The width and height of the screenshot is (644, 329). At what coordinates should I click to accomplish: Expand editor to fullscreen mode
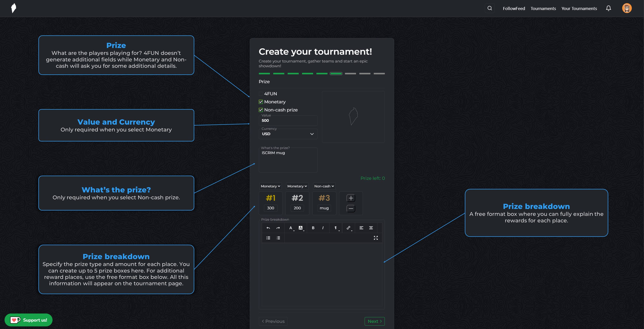click(x=375, y=238)
